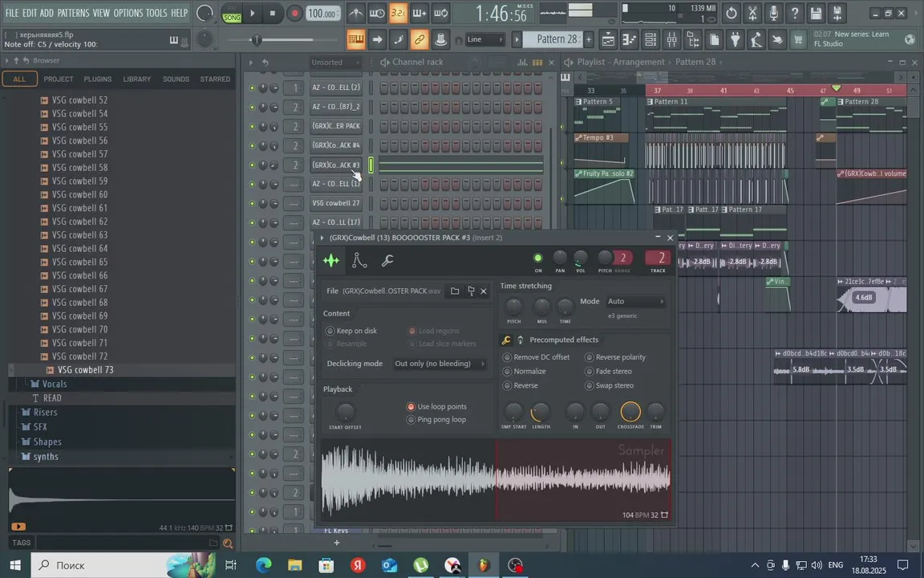Toggle loop recording icon
The height and width of the screenshot is (578, 924).
[x=440, y=13]
